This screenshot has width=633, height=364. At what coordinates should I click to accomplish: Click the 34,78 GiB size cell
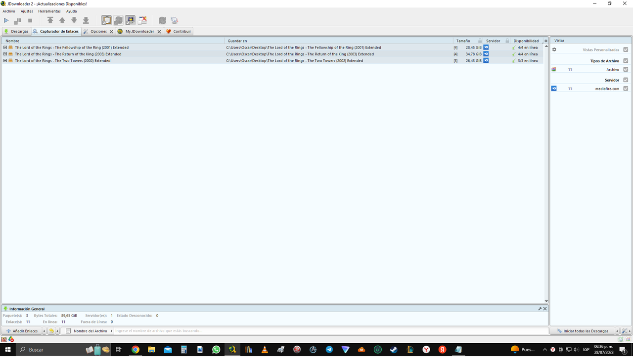click(x=473, y=54)
